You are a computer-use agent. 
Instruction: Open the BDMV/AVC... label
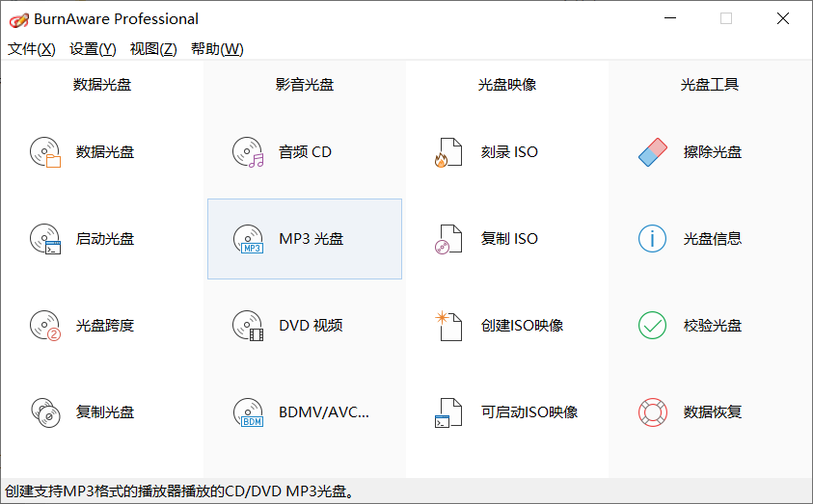click(x=324, y=412)
